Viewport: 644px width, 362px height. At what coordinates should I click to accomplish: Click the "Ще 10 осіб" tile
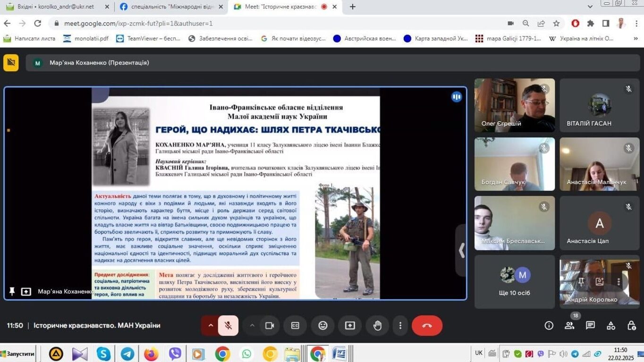[x=515, y=282]
